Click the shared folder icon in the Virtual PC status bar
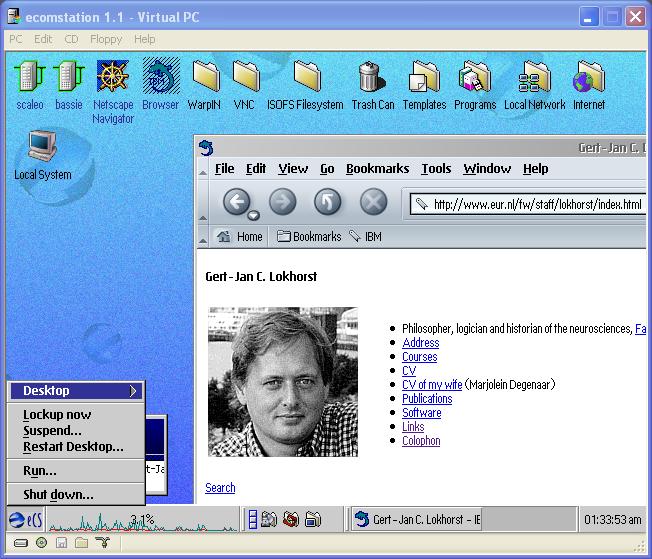 click(x=82, y=543)
